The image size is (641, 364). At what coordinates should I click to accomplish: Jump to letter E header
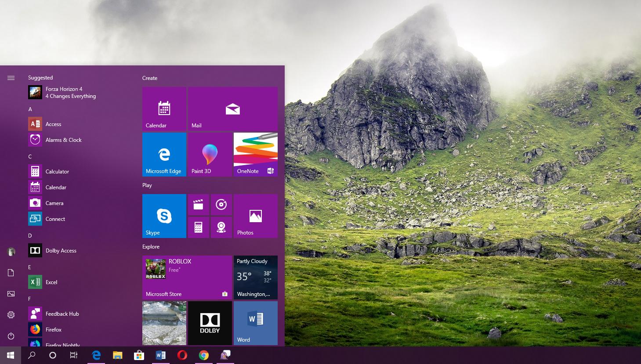point(30,267)
